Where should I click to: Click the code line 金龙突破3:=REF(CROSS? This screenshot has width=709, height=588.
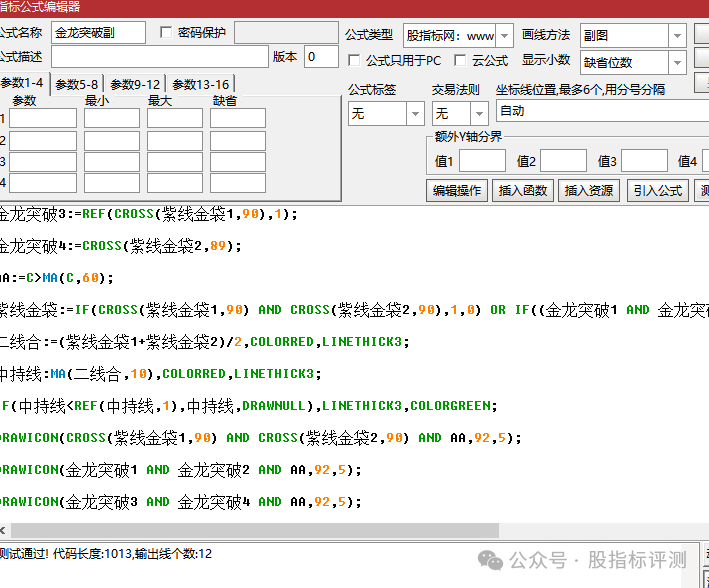point(148,214)
